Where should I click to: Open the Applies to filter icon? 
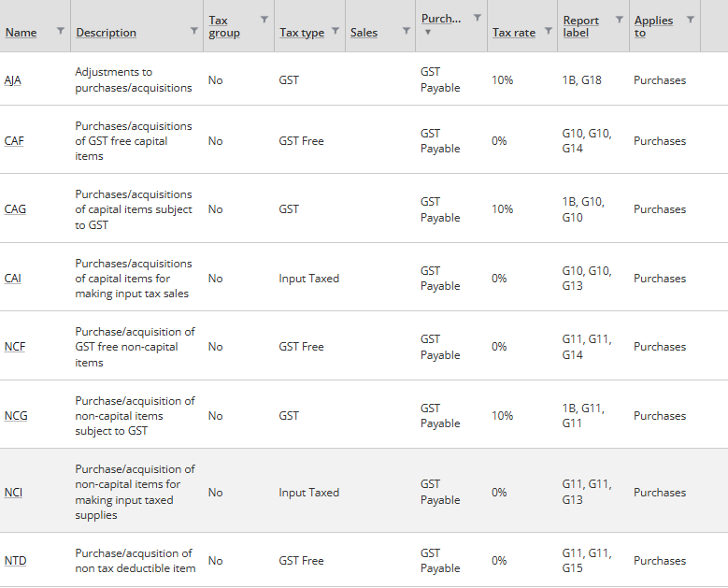(691, 20)
